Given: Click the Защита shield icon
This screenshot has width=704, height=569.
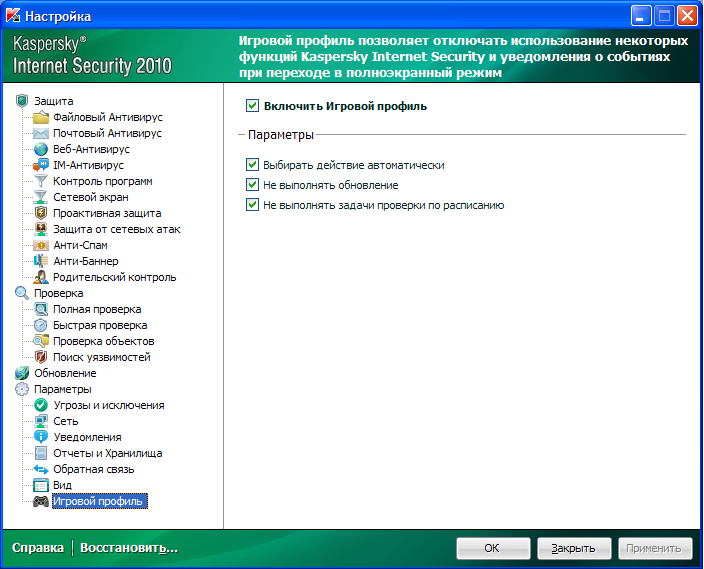Looking at the screenshot, I should click(x=22, y=101).
